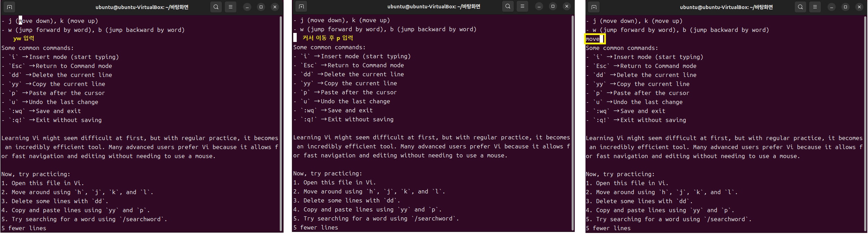868x234 pixels.
Task: Click '커서 이동 후 p 입력' annotation text
Action: click(328, 38)
